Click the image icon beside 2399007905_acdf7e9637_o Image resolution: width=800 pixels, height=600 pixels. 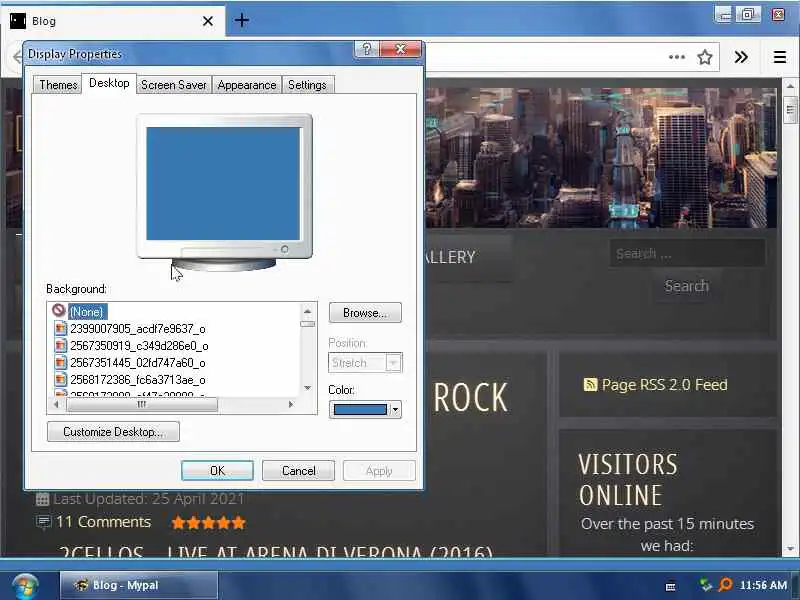pos(61,329)
